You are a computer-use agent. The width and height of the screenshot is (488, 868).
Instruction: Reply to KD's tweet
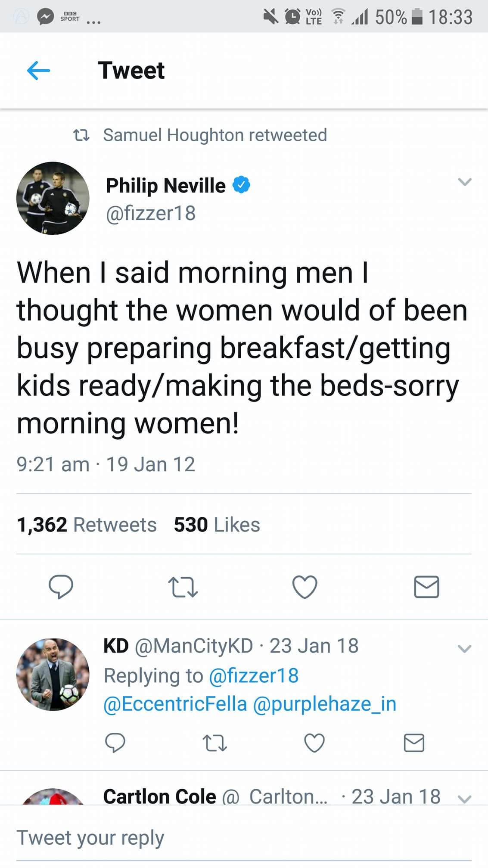pyautogui.click(x=115, y=743)
